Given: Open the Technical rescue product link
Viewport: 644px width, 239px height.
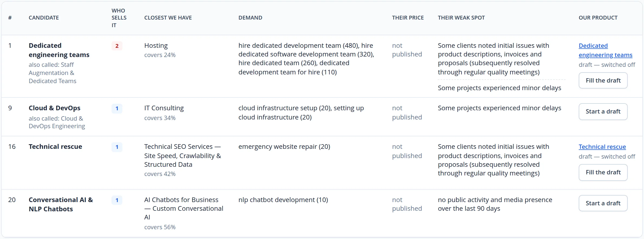Looking at the screenshot, I should (602, 147).
